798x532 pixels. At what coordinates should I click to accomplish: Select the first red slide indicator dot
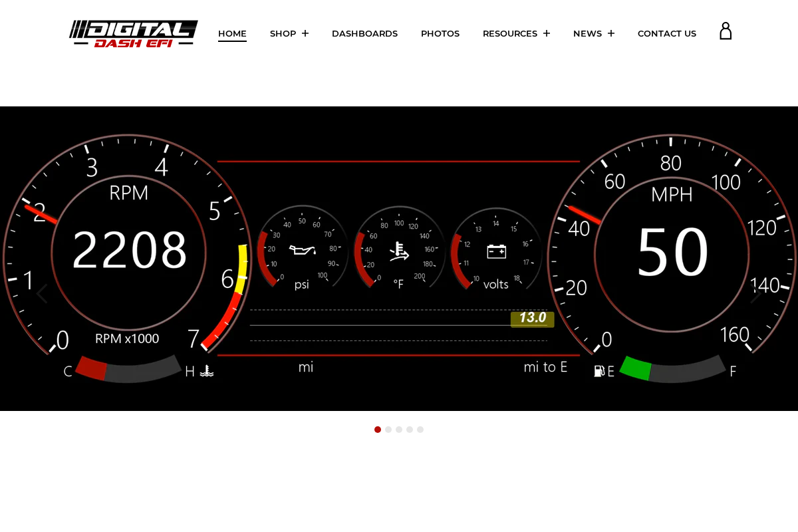coord(378,430)
